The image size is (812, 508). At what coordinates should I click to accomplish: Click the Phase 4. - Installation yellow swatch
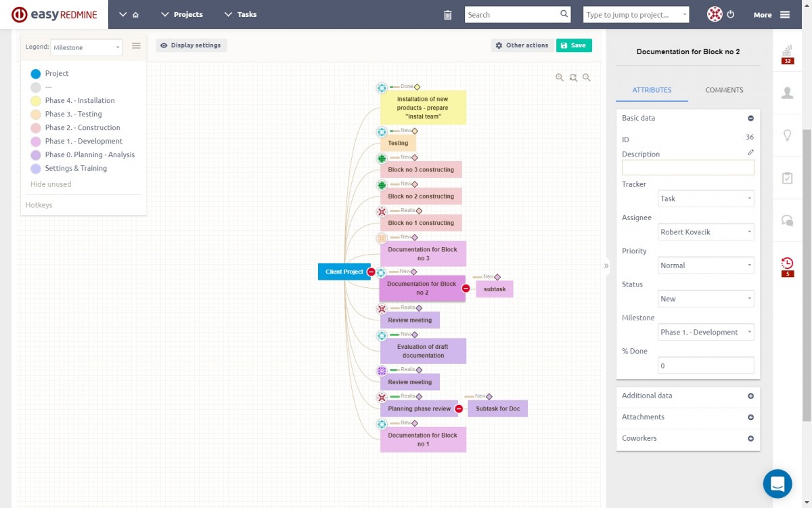(x=36, y=101)
